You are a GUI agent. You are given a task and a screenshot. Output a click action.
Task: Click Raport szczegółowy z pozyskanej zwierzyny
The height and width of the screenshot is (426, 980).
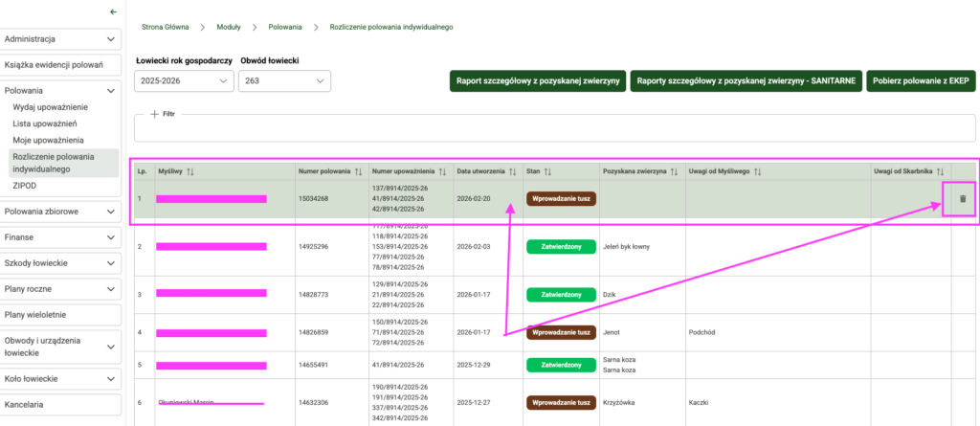click(539, 81)
